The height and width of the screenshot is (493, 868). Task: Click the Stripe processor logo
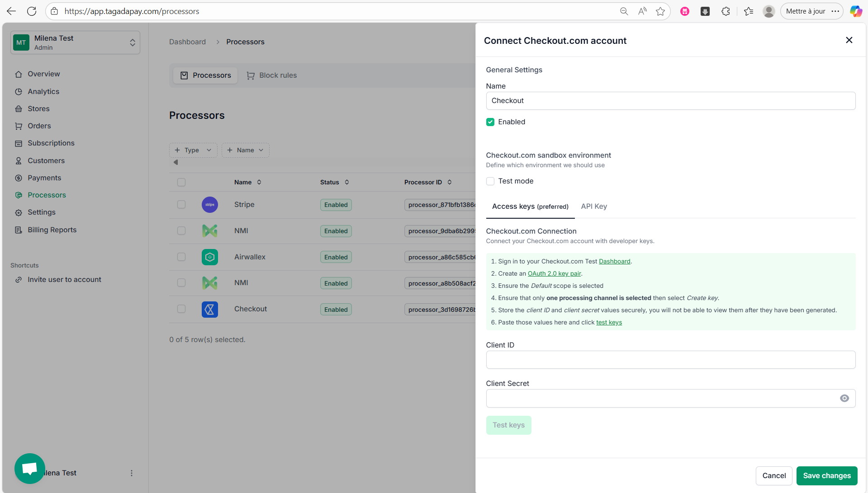pyautogui.click(x=210, y=205)
